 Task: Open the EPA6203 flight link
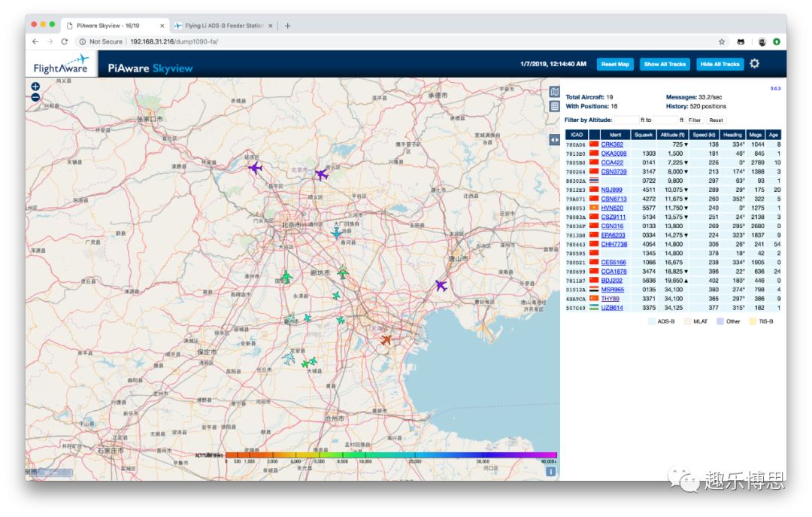614,236
